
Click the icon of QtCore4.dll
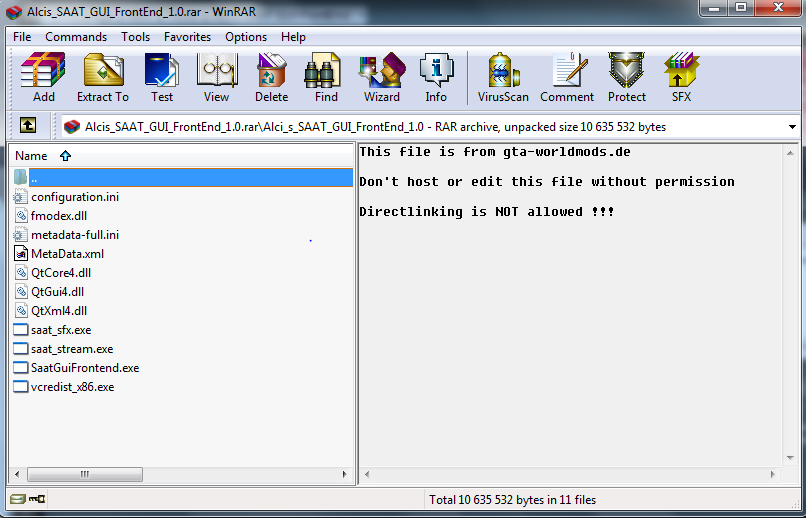(x=21, y=273)
